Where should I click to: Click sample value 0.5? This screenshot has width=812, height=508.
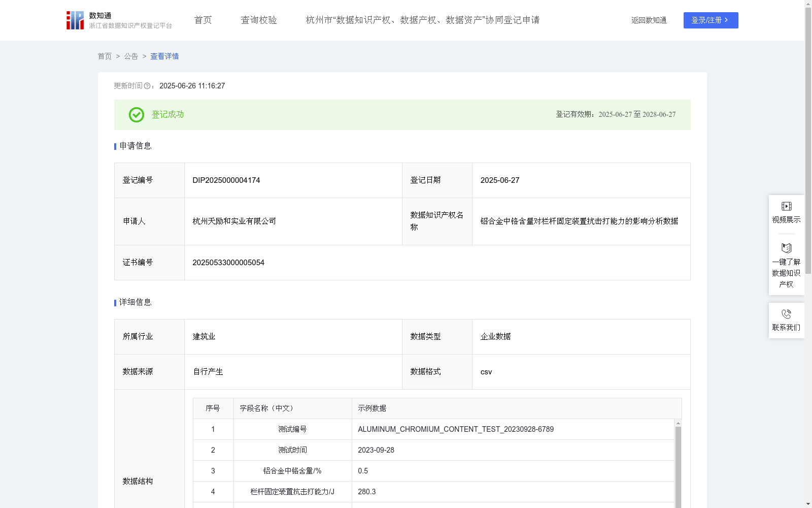tap(363, 471)
